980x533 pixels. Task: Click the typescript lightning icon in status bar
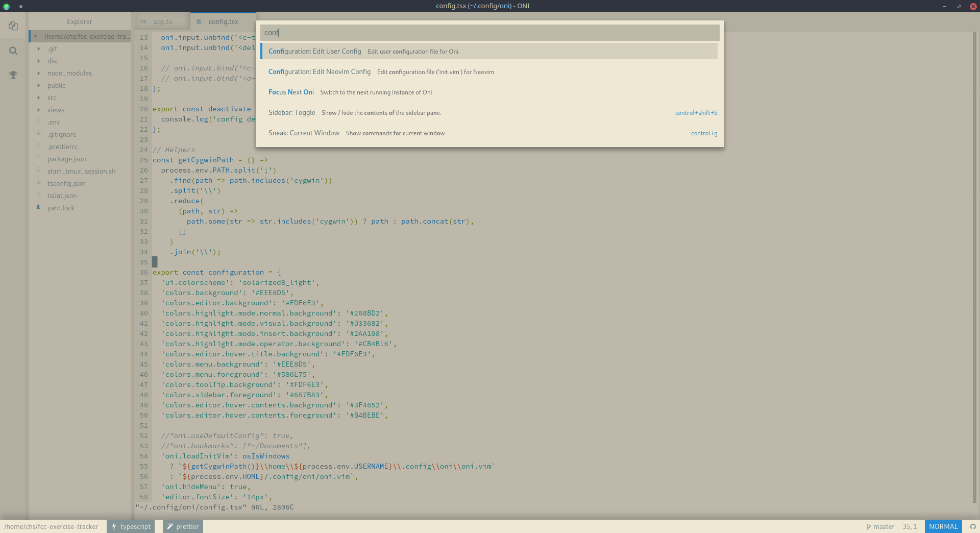point(113,526)
